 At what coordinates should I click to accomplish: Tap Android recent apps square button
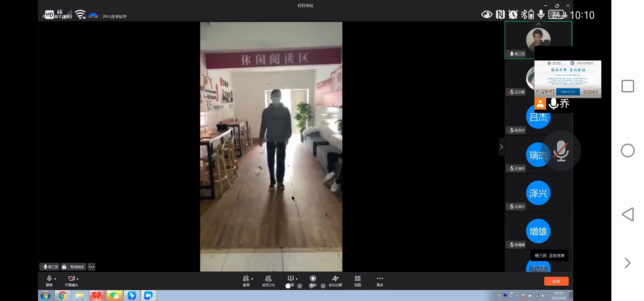[628, 86]
